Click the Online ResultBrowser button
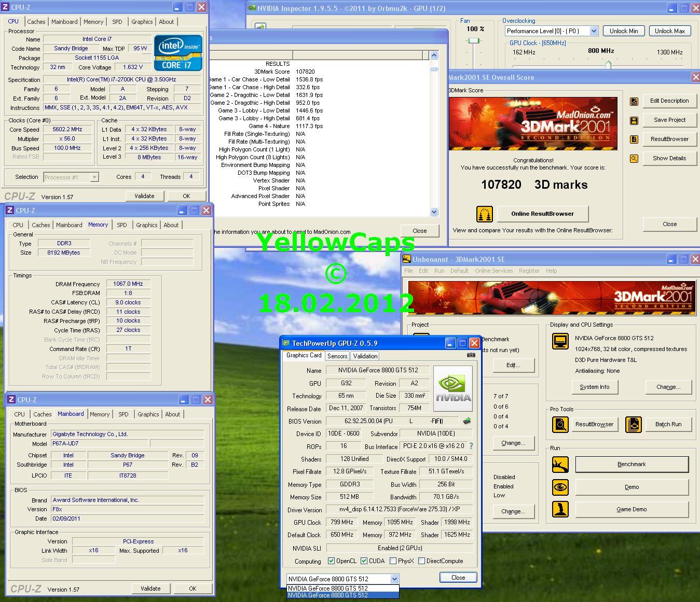Screen dimensions: 700x602 (542, 214)
